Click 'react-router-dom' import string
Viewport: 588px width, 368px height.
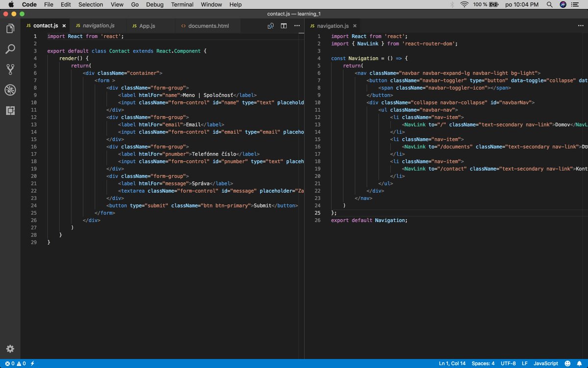coord(429,44)
